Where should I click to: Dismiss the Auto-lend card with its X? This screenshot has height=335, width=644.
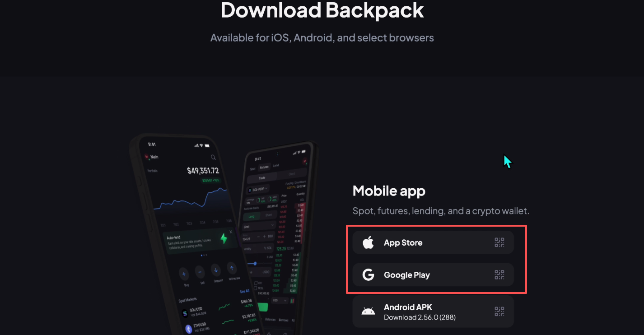coord(231,232)
